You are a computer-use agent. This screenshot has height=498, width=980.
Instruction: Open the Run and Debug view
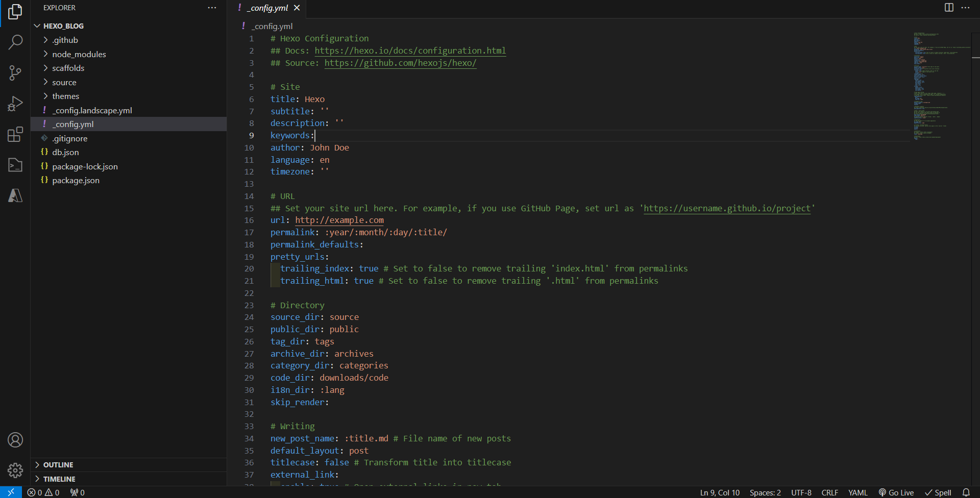pos(15,104)
